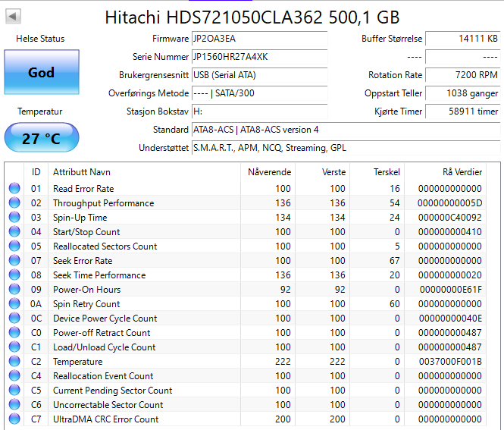Viewport: 504px width, 430px height.
Task: Click the Standard field ATA8-ACS version 4
Action: [x=346, y=130]
